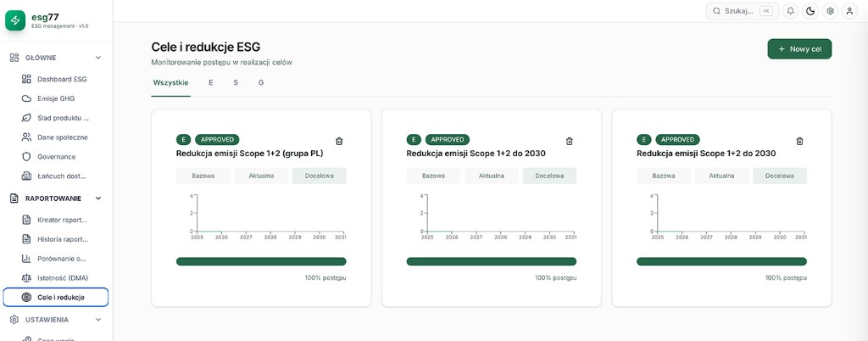Click the progress bar of grupa PL goal
The height and width of the screenshot is (341, 868).
click(261, 261)
